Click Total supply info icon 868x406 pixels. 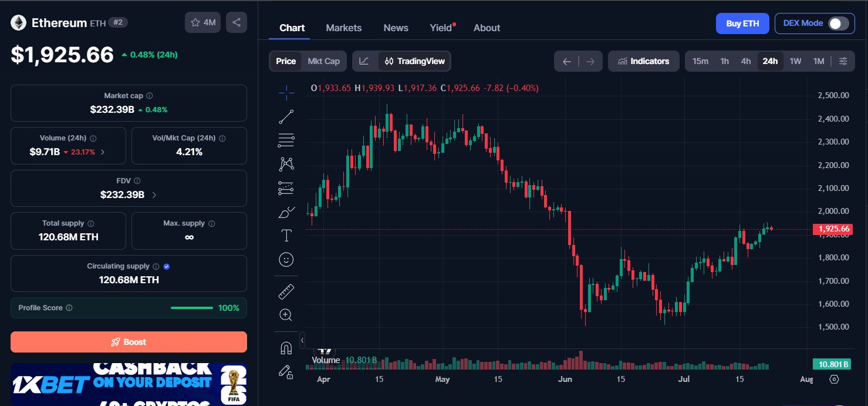coord(91,224)
